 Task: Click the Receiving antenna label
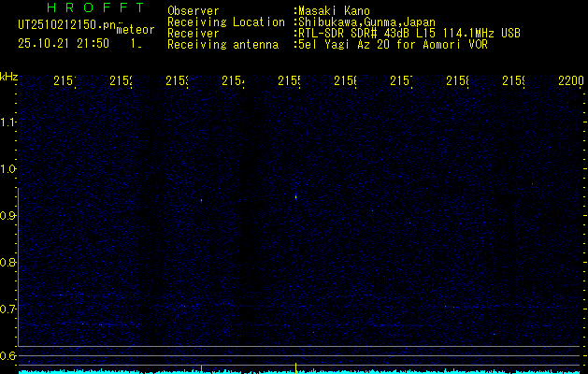tap(222, 45)
